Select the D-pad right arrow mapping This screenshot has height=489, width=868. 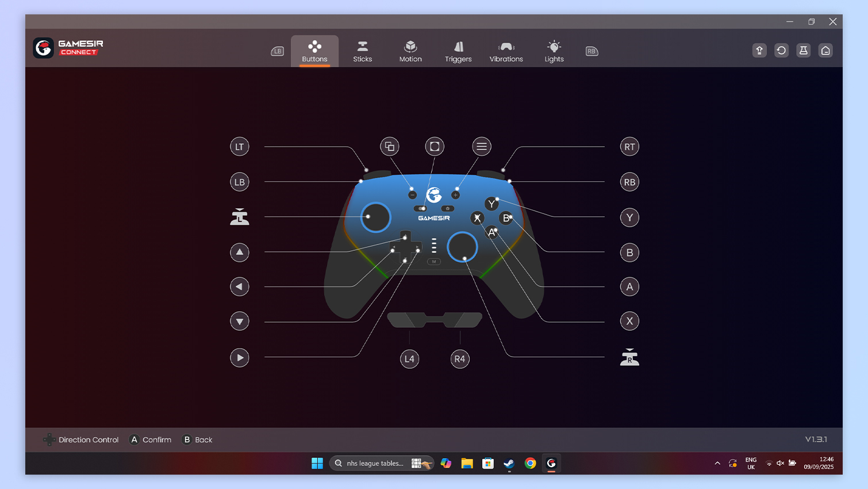coord(240,357)
